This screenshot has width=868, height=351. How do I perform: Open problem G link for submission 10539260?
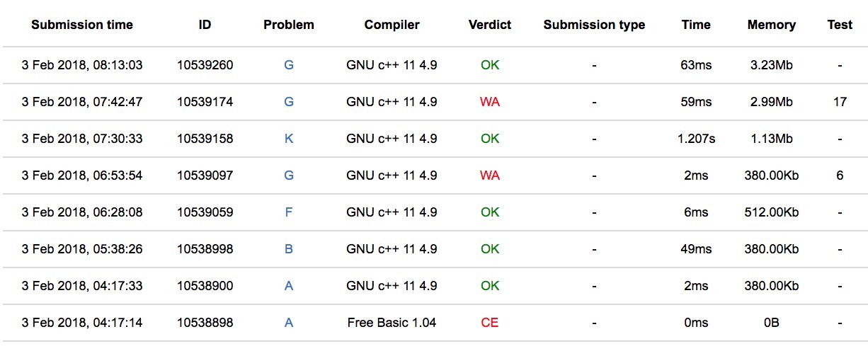click(289, 65)
